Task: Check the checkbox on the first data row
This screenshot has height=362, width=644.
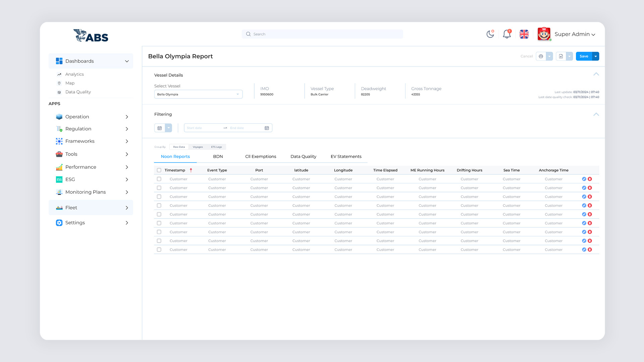Action: coord(159,179)
